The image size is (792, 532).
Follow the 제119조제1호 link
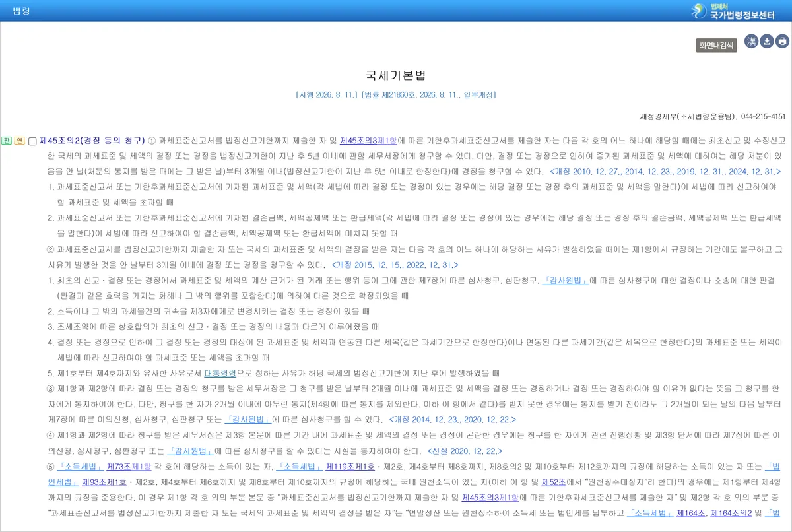pyautogui.click(x=350, y=467)
